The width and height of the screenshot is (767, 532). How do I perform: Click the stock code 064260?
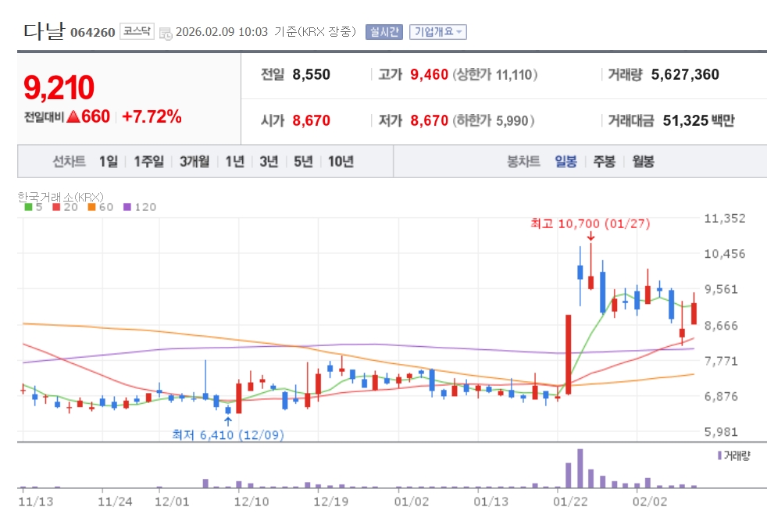pyautogui.click(x=92, y=33)
